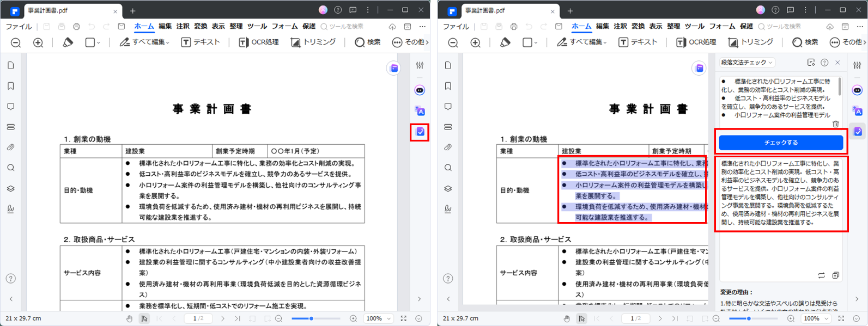
Task: Open the search panel icon in left window sidebar
Action: (11, 168)
